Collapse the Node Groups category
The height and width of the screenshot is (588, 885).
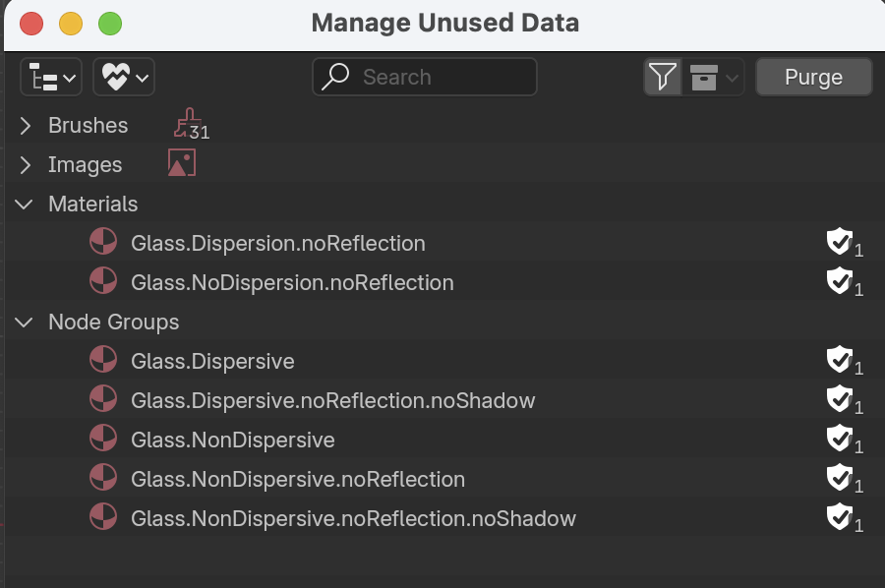[x=26, y=322]
